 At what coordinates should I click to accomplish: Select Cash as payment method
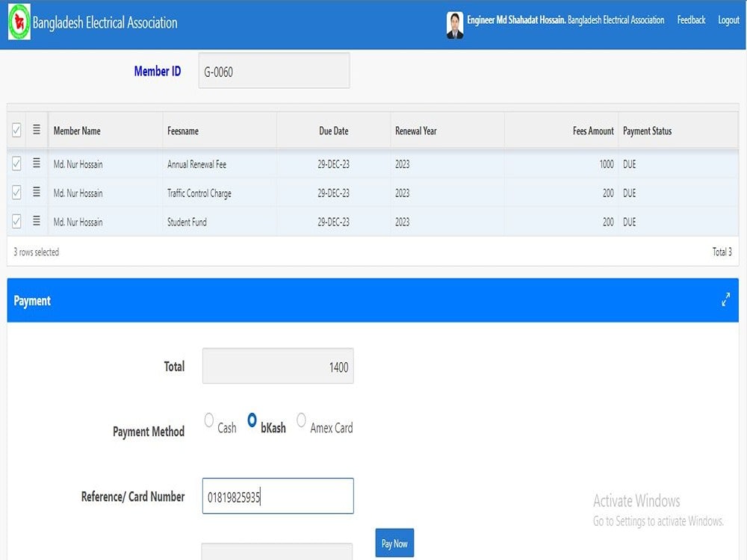(209, 420)
